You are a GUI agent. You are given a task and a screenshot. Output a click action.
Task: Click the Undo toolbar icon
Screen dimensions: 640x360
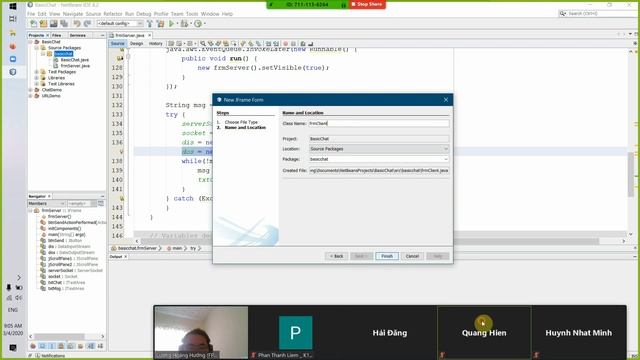point(77,24)
